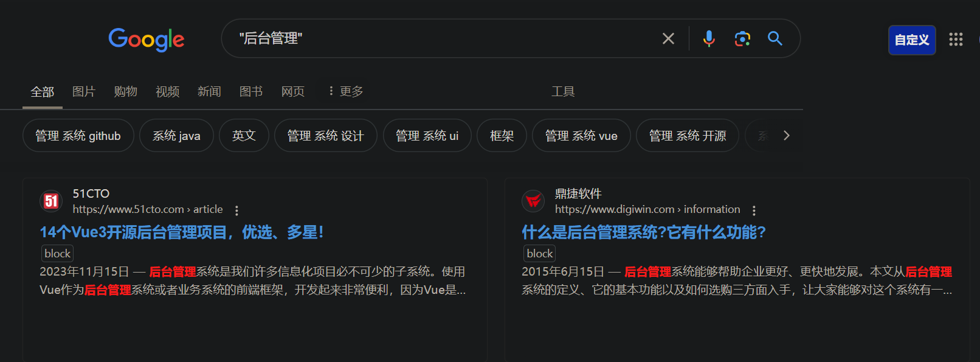
Task: Expand the 更多 menu
Action: [345, 91]
